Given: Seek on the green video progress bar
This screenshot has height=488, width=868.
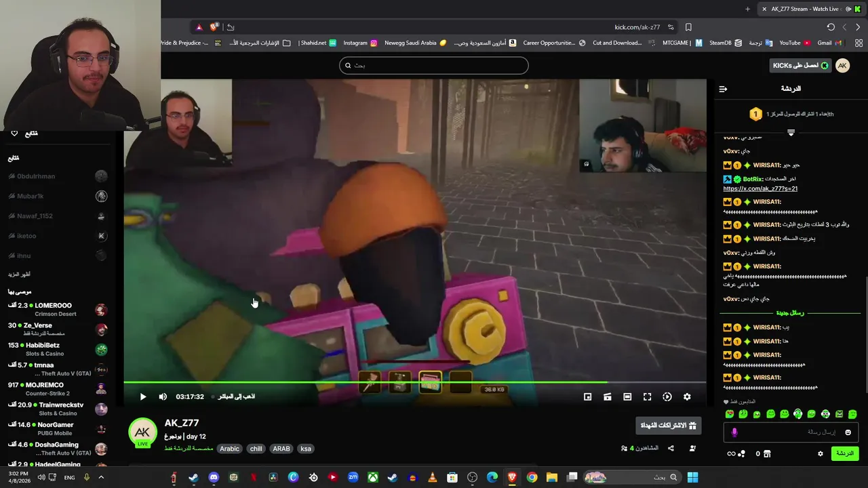Looking at the screenshot, I should pyautogui.click(x=414, y=383).
